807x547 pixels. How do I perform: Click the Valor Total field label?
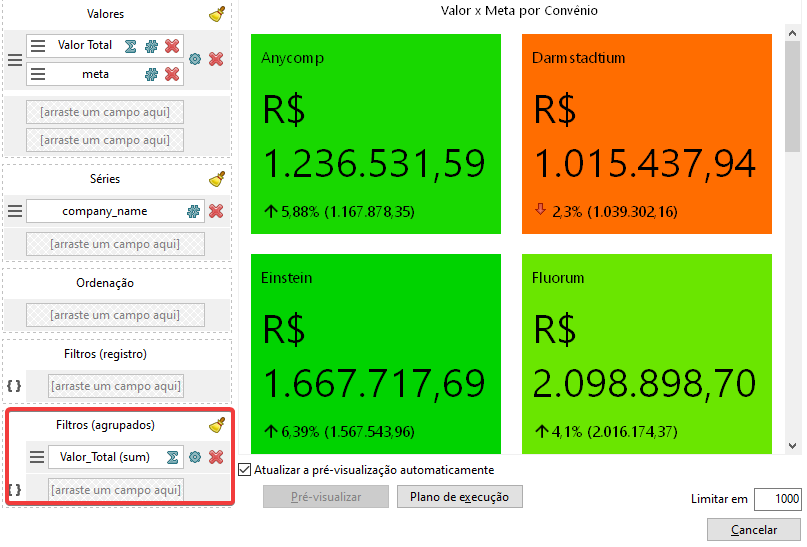click(x=85, y=45)
